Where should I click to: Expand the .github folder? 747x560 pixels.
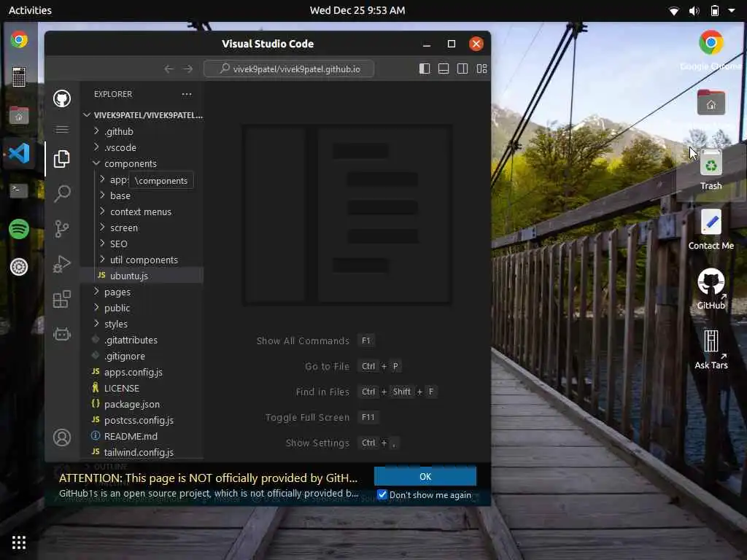pyautogui.click(x=143, y=131)
